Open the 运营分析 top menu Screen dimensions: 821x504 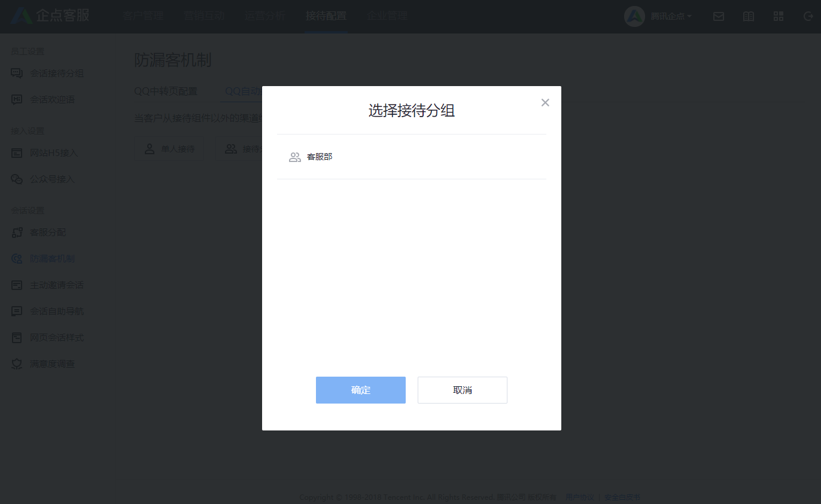tap(265, 16)
